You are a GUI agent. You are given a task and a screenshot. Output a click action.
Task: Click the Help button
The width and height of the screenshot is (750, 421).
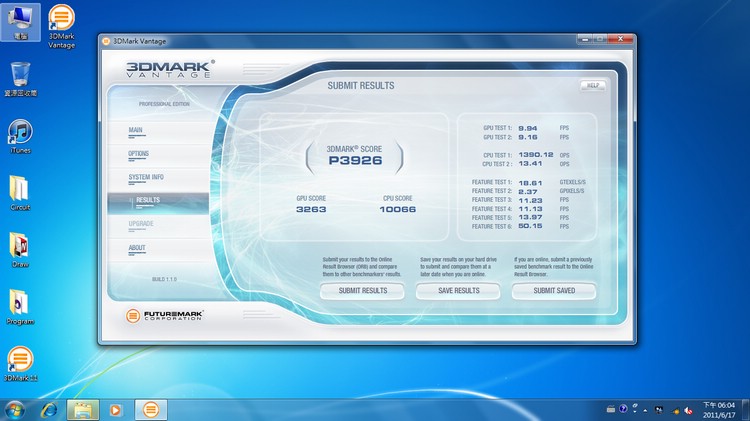[x=593, y=86]
